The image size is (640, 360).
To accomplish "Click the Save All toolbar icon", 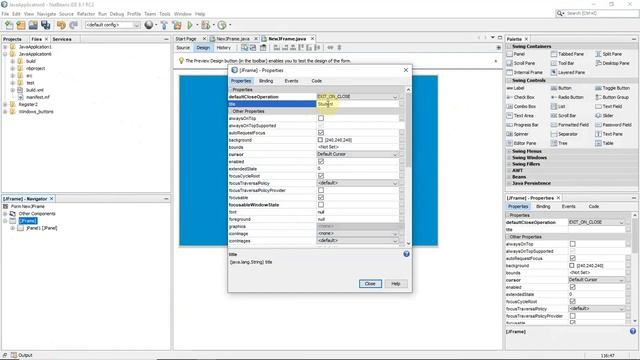I will pos(45,25).
